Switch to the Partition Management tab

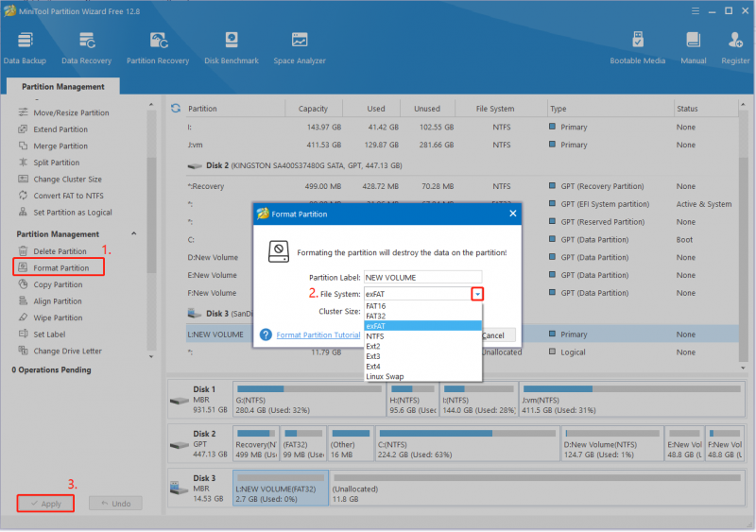click(x=63, y=86)
